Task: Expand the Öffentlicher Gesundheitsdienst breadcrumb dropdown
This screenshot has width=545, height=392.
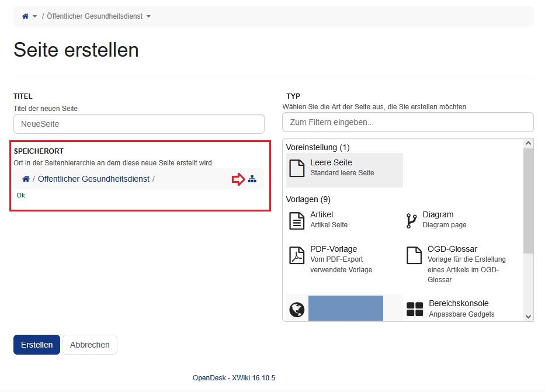Action: click(148, 16)
